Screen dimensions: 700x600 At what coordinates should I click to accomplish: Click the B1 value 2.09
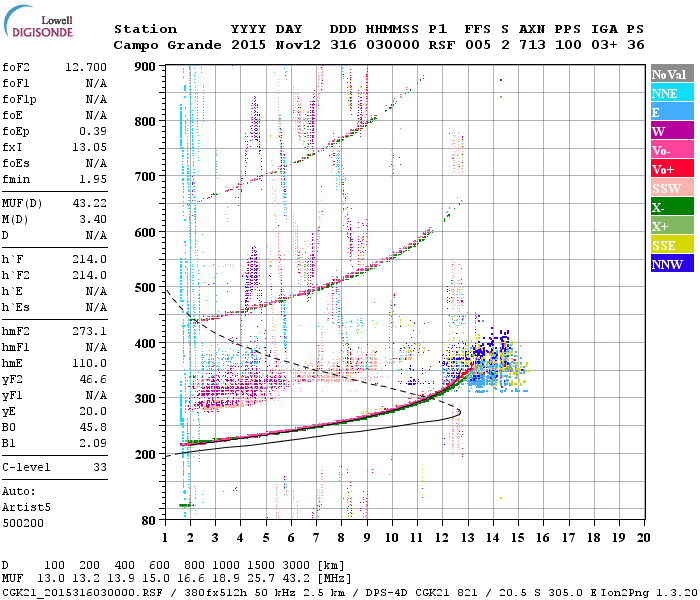click(x=93, y=443)
